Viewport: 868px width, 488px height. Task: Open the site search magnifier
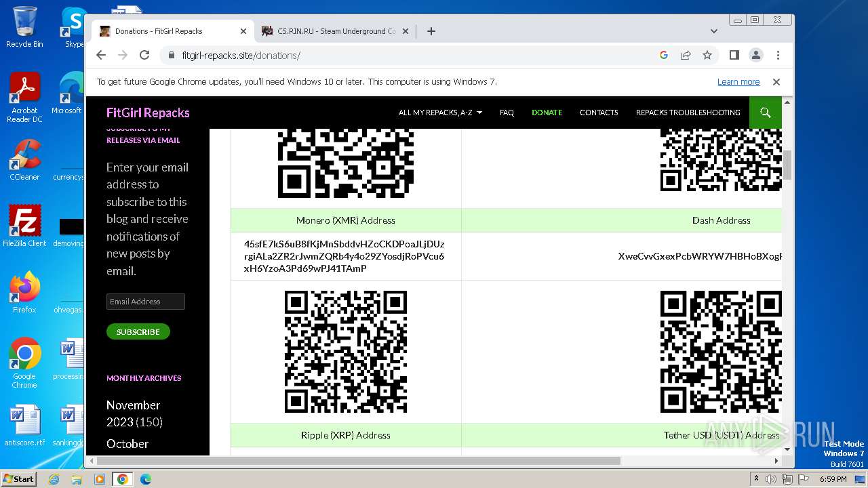766,113
